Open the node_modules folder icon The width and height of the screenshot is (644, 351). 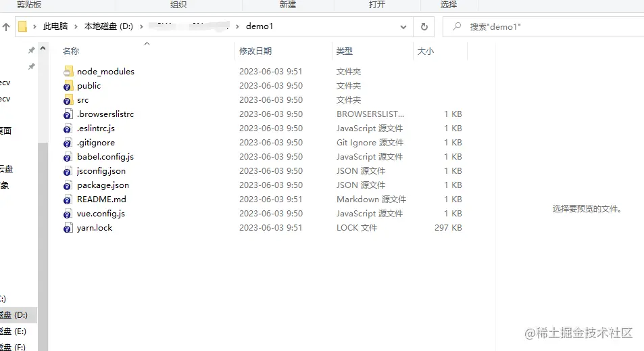pyautogui.click(x=68, y=72)
